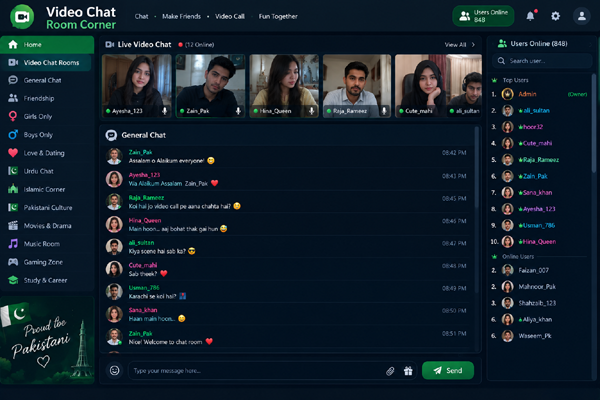Click the Pakistani Culture flag icon
Viewport: 600px width, 400px height.
point(13,207)
